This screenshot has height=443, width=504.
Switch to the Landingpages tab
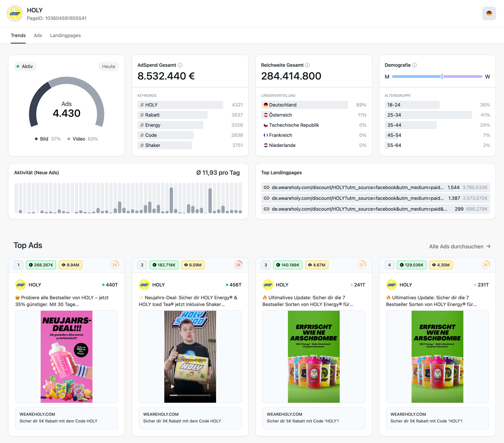(x=65, y=36)
